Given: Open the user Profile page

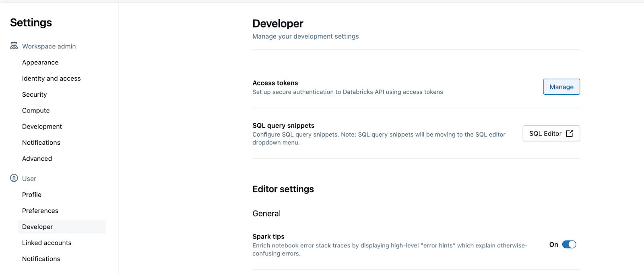Looking at the screenshot, I should click(32, 195).
